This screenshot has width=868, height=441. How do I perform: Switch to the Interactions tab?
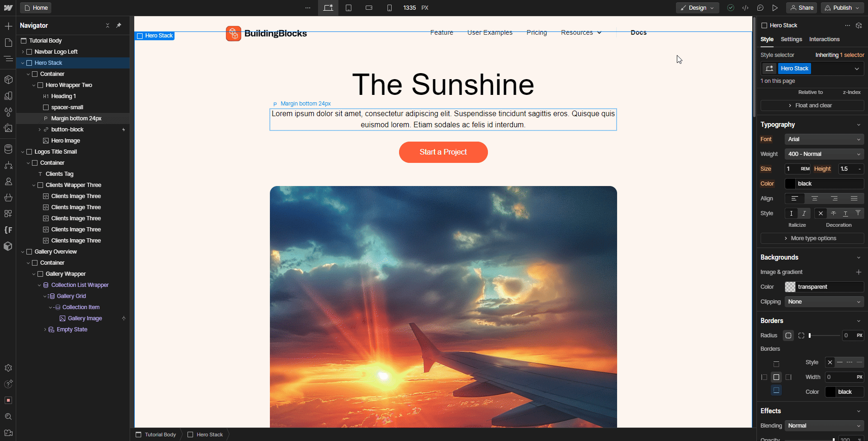[824, 39]
